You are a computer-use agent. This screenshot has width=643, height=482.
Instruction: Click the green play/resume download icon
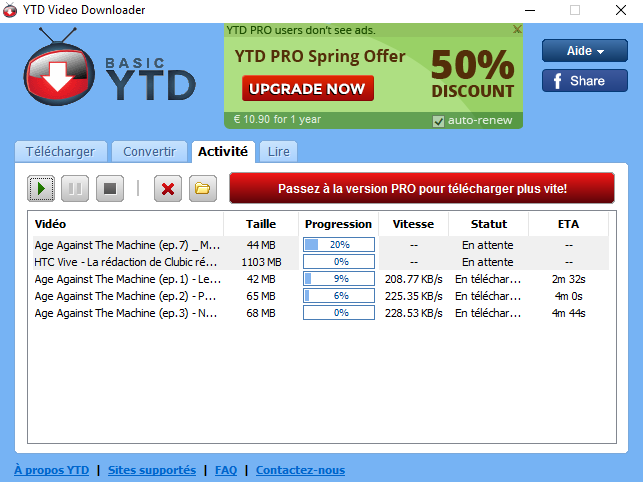tap(41, 189)
